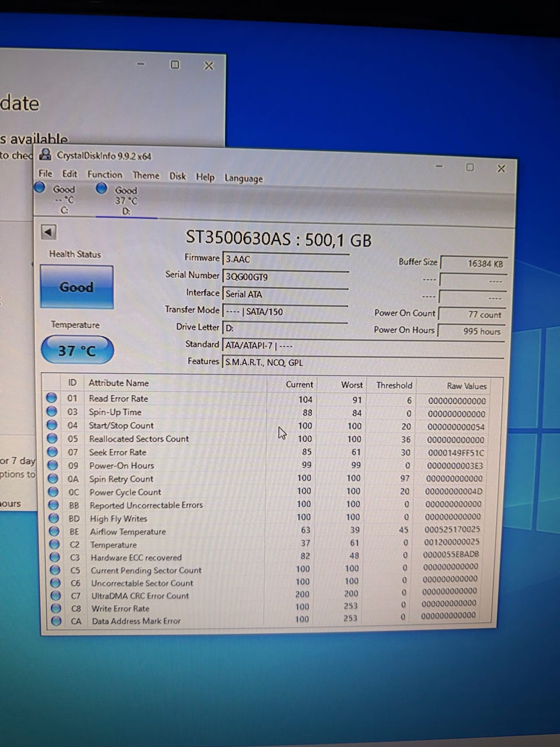Open the Function menu
Viewport: 560px width, 747px height.
pyautogui.click(x=104, y=174)
